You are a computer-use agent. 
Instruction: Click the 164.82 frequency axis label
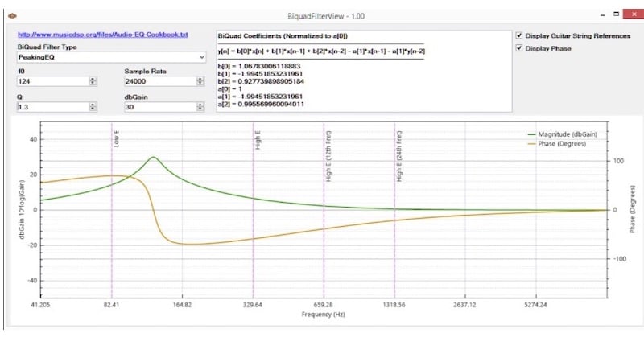tap(182, 305)
